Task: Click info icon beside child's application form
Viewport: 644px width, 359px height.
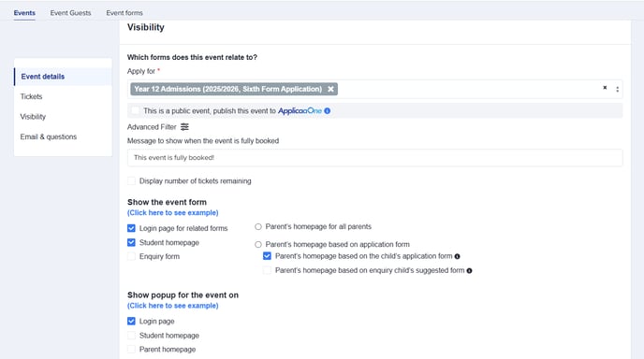Action: click(x=457, y=256)
